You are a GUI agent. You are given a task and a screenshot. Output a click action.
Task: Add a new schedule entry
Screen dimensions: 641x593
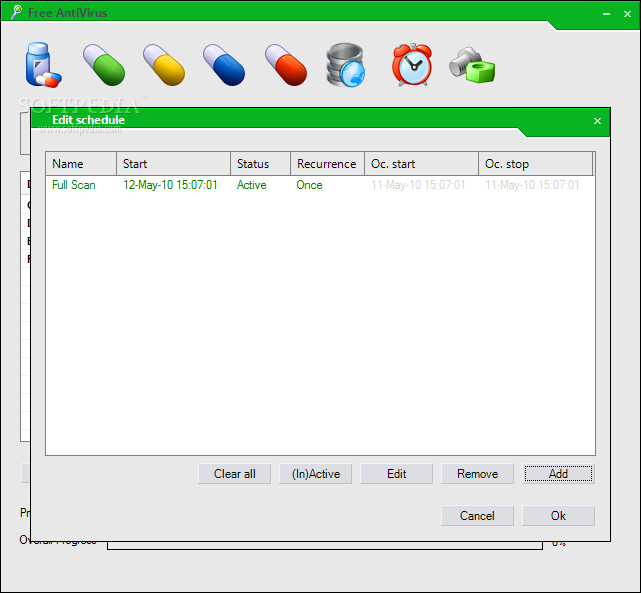tap(558, 474)
